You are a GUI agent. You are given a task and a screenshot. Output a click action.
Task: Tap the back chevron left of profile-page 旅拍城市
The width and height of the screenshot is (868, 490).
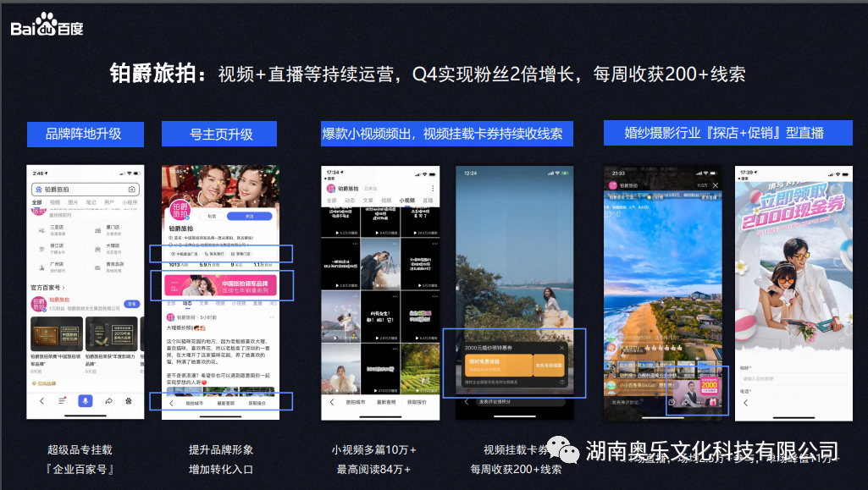(171, 403)
